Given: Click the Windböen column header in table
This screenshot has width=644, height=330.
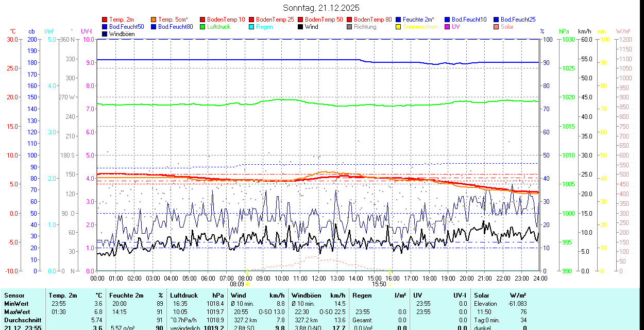Looking at the screenshot, I should tap(306, 296).
